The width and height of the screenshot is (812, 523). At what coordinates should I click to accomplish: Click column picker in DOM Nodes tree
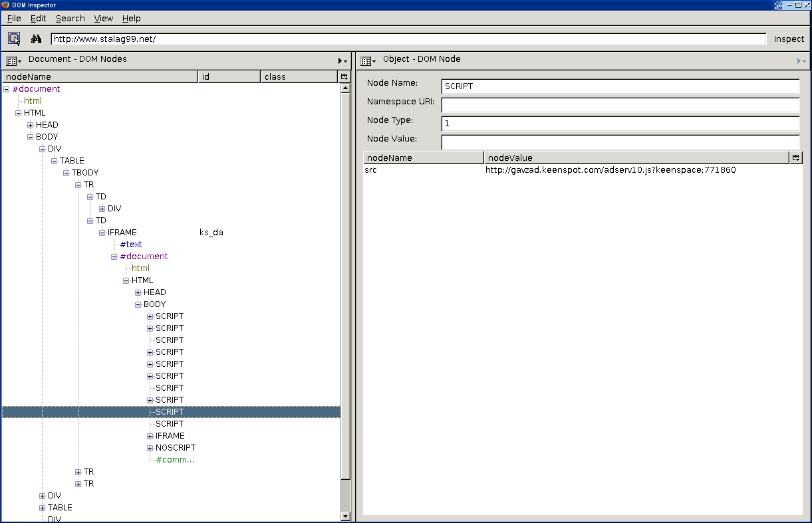point(344,77)
